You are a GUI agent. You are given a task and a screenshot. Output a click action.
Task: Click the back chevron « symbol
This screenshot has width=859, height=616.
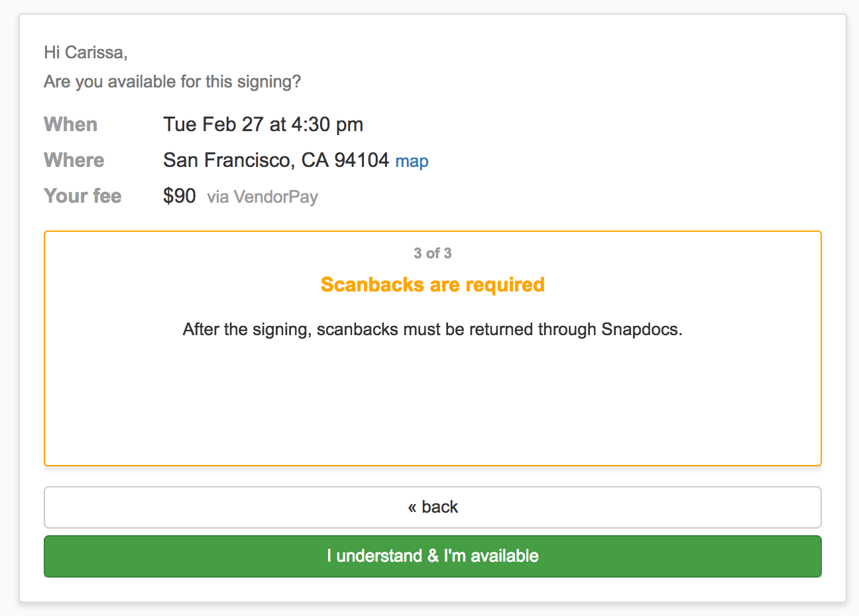pyautogui.click(x=412, y=507)
